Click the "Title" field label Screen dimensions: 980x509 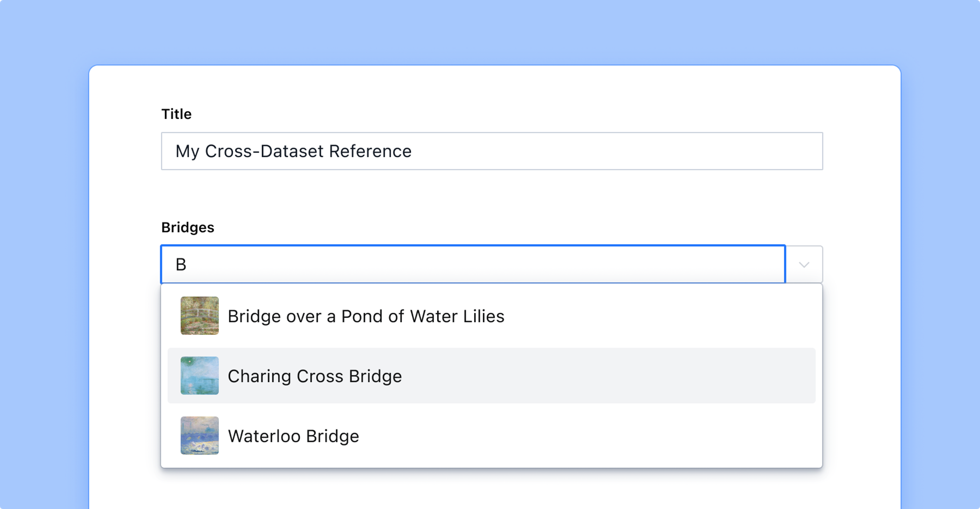click(x=177, y=114)
